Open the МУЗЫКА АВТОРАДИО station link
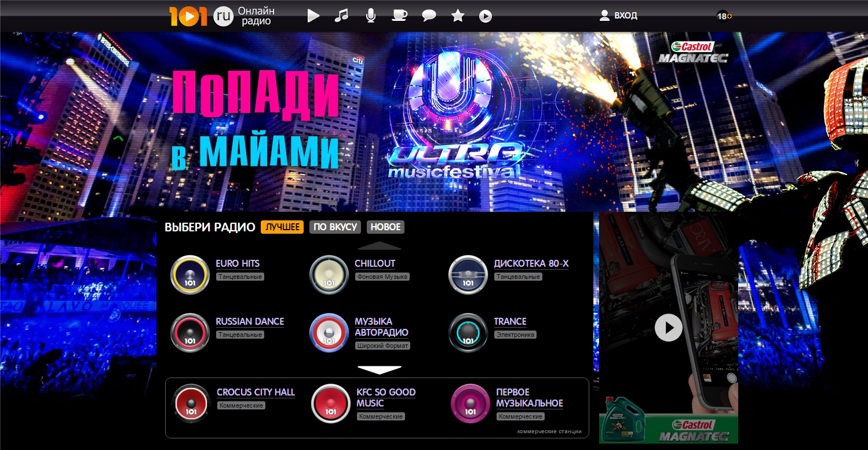Screen dimensions: 868x450 point(381,326)
